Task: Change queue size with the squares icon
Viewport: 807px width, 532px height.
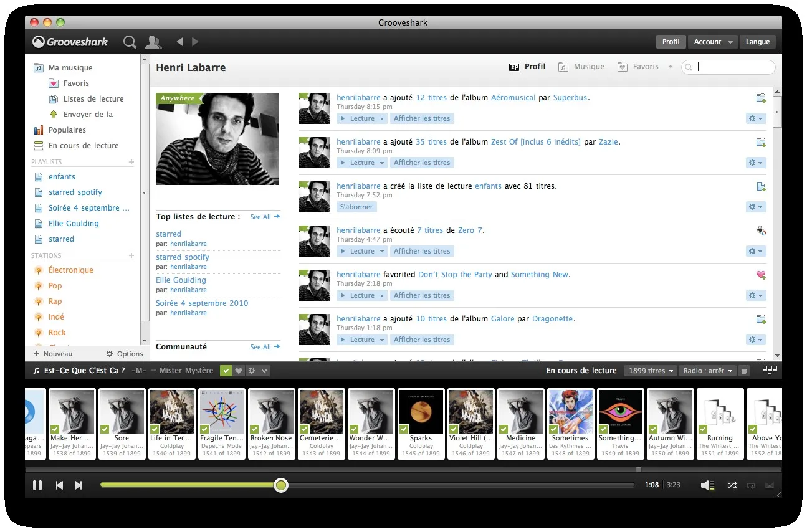Action: click(x=770, y=370)
